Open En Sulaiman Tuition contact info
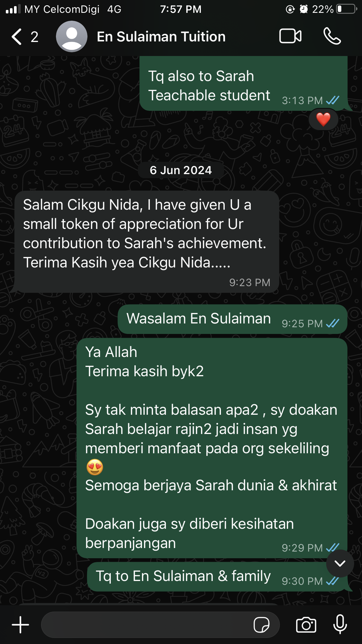The height and width of the screenshot is (644, 362). pos(161,37)
